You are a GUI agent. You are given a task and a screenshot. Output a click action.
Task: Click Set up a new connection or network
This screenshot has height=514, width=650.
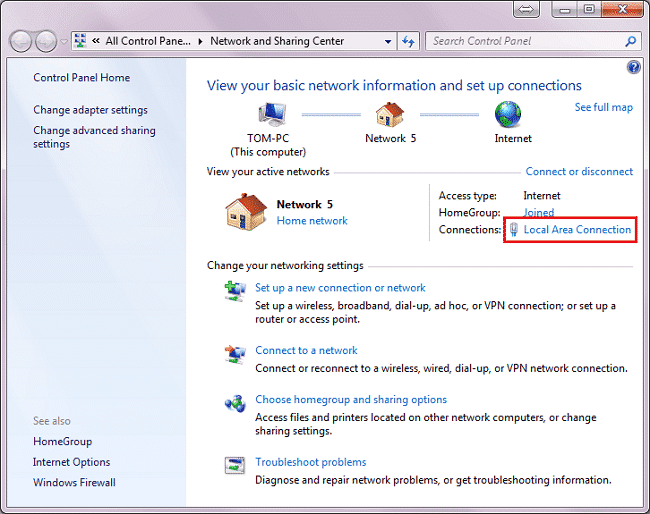(x=340, y=288)
